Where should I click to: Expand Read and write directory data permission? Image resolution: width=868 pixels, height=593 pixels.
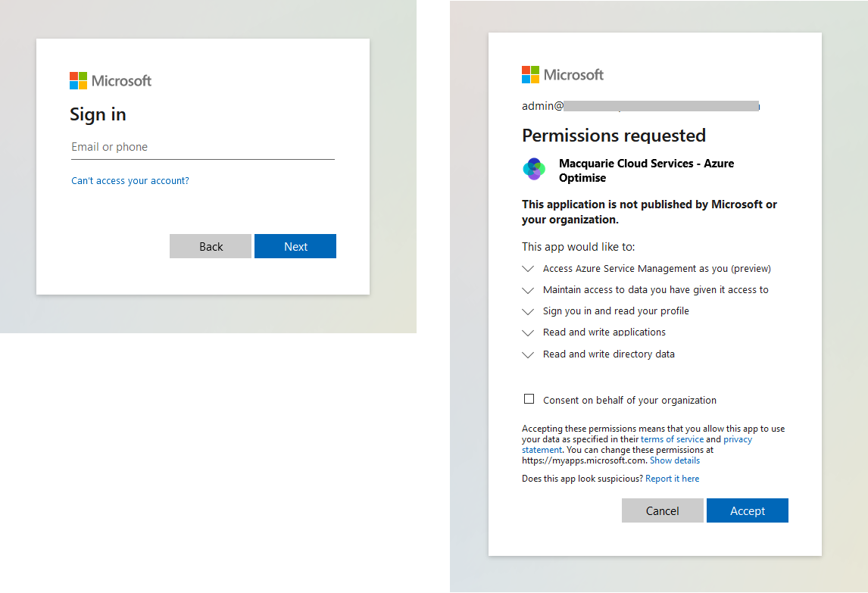[529, 354]
